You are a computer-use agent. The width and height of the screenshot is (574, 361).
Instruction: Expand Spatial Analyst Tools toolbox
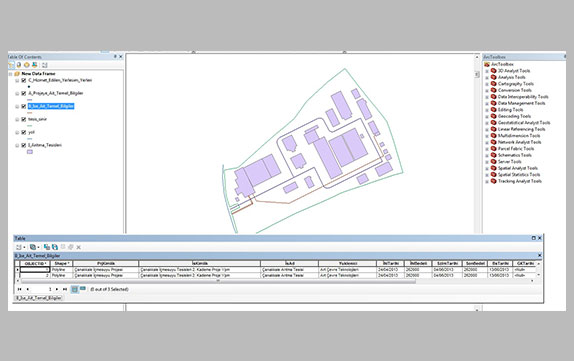487,168
